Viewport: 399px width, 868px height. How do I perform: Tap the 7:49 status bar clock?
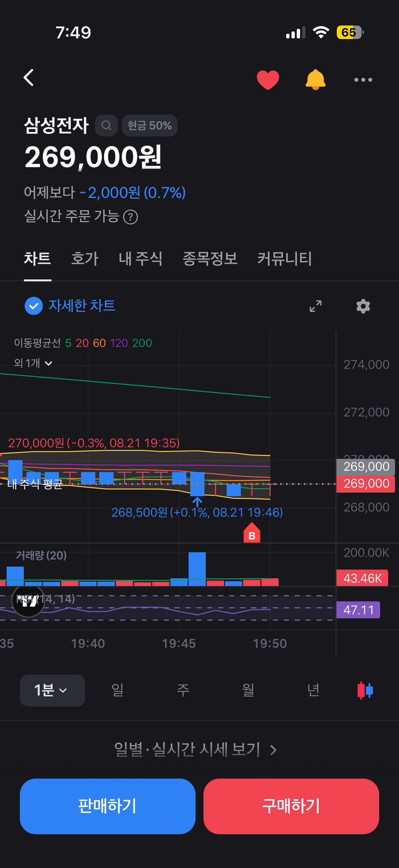click(73, 32)
